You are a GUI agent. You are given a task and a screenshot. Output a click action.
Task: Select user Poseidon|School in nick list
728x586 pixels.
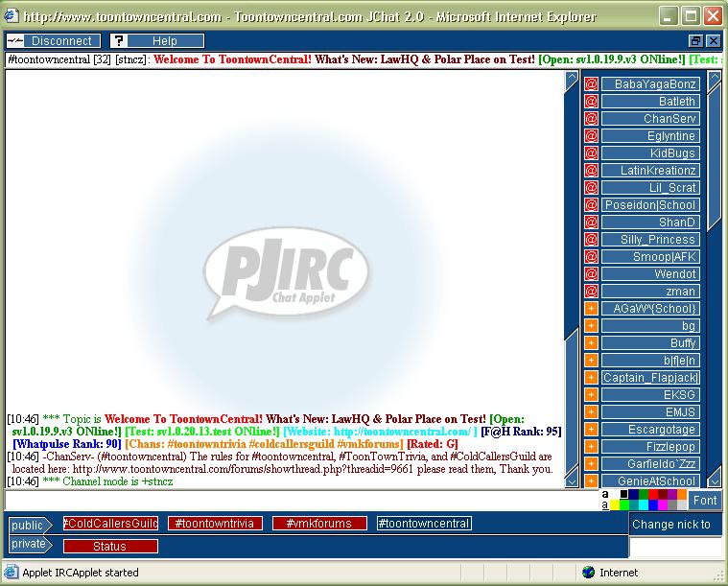[x=650, y=205]
